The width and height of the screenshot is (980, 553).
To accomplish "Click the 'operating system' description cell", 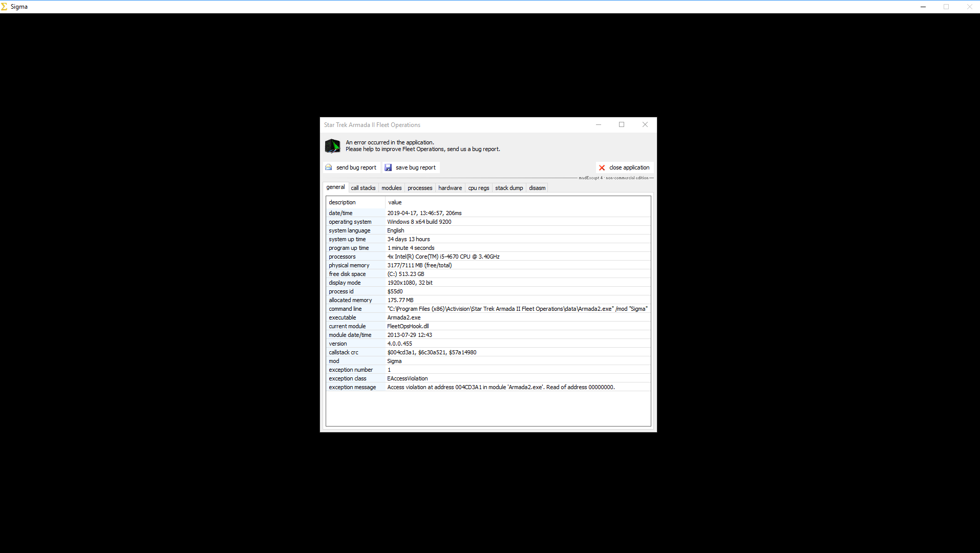I will tap(350, 222).
